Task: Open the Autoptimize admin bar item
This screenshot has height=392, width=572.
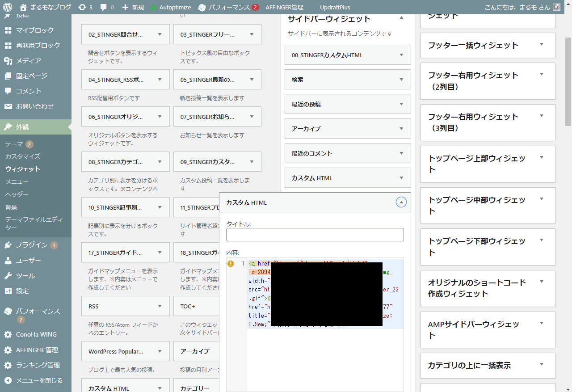Action: (171, 7)
